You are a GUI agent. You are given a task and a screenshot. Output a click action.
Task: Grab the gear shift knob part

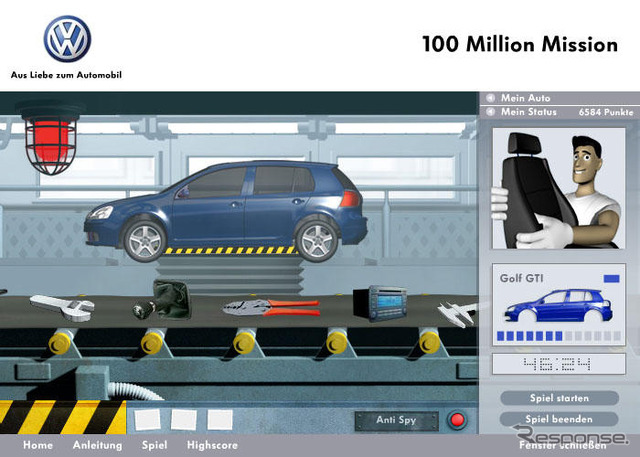click(x=162, y=301)
